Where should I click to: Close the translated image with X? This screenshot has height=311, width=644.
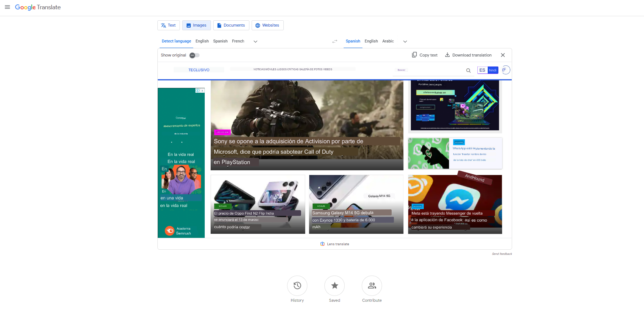[x=502, y=55]
